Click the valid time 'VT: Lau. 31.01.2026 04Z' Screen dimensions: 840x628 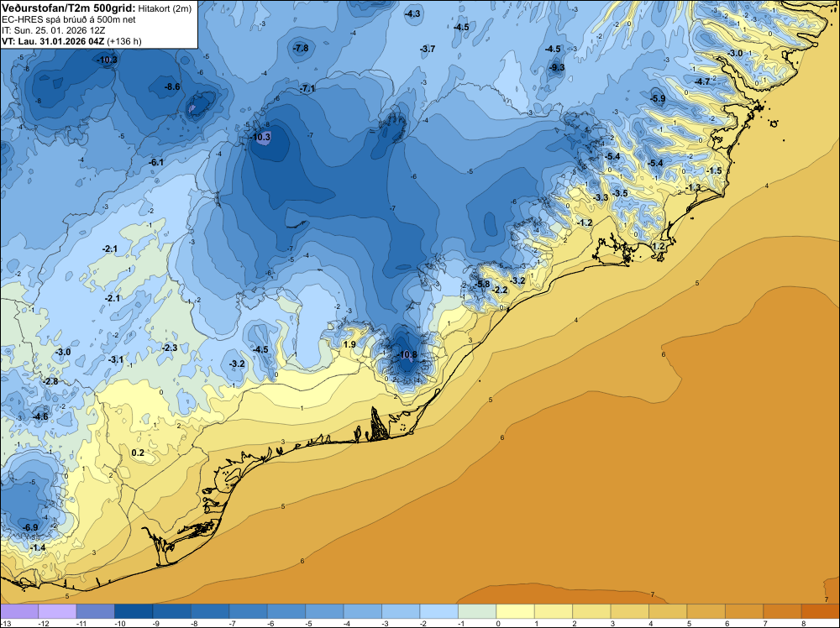point(53,41)
